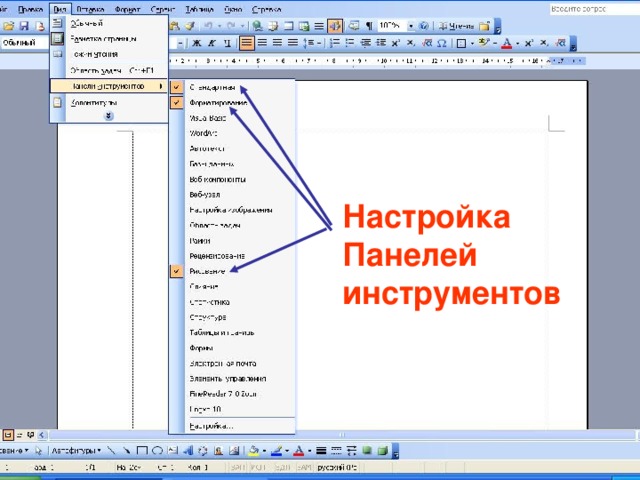Viewport: 640px width, 480px height.
Task: Toggle Italic К formatting
Action: pyautogui.click(x=212, y=43)
